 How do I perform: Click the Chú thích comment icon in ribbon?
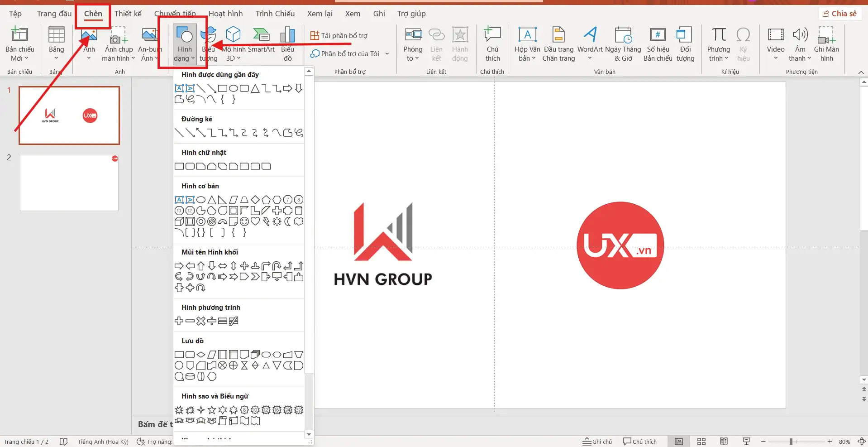pyautogui.click(x=492, y=44)
